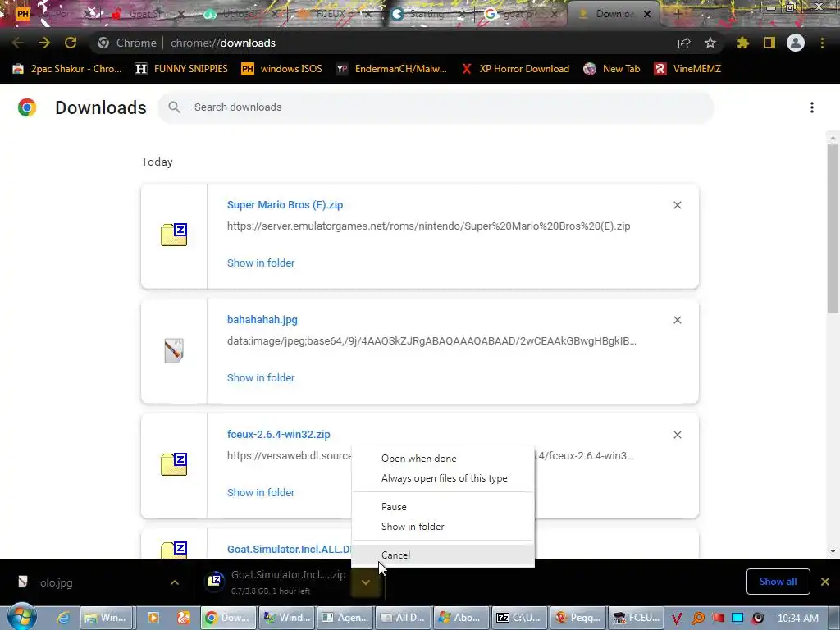The height and width of the screenshot is (630, 840).
Task: Remove fceux-2.6.4-win32.zip from the list
Action: pos(677,435)
